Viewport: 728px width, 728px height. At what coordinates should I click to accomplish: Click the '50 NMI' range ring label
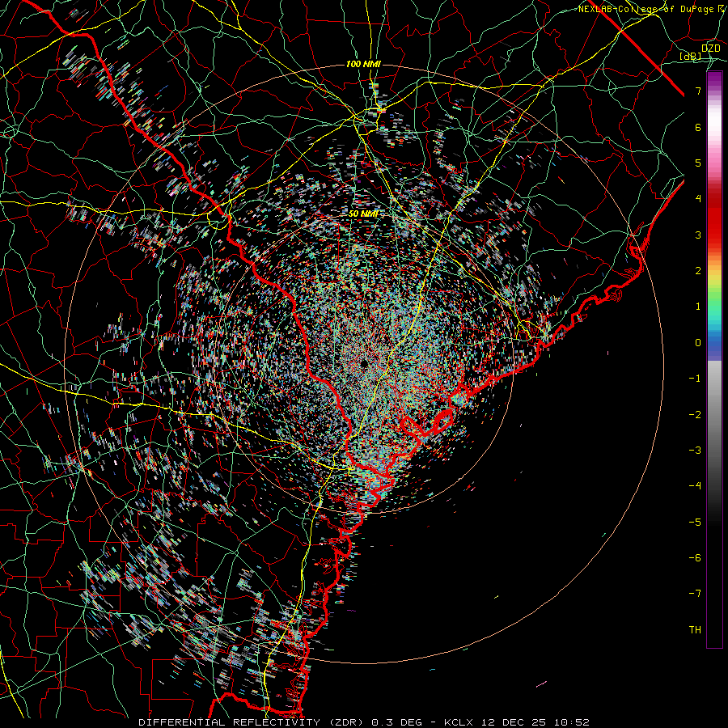[363, 214]
